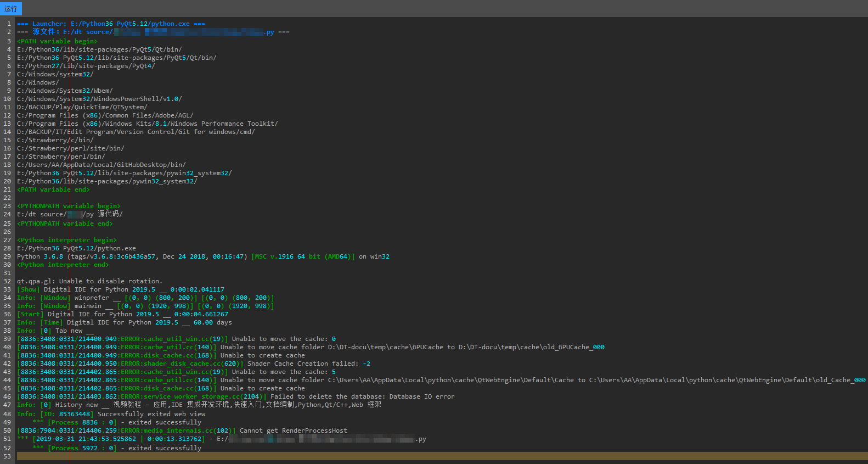The width and height of the screenshot is (868, 464).
Task: Click 'Database IO error' line
Action: 236,396
